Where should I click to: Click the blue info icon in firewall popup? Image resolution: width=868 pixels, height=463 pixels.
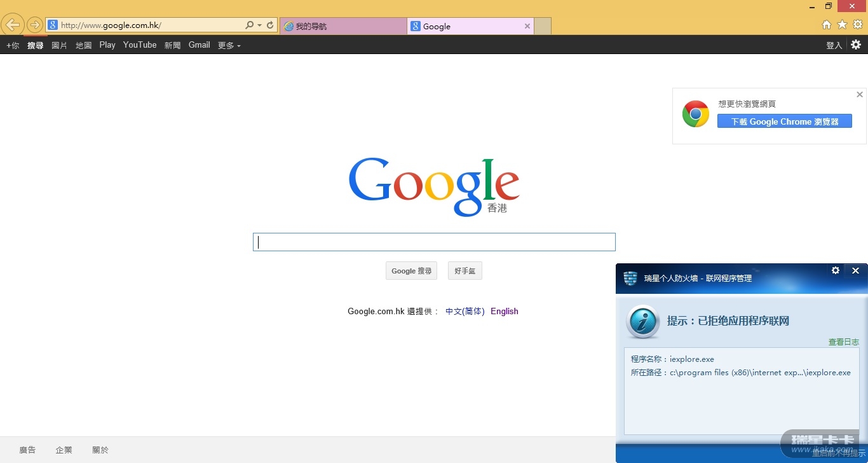pos(642,321)
